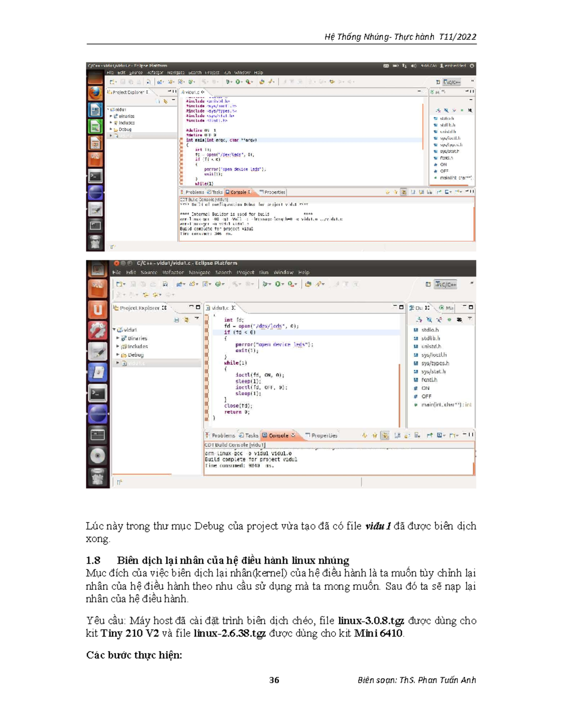
Task: Click the Open Perspective icon beside C/C++ in lower Eclipse
Action: pos(428,284)
